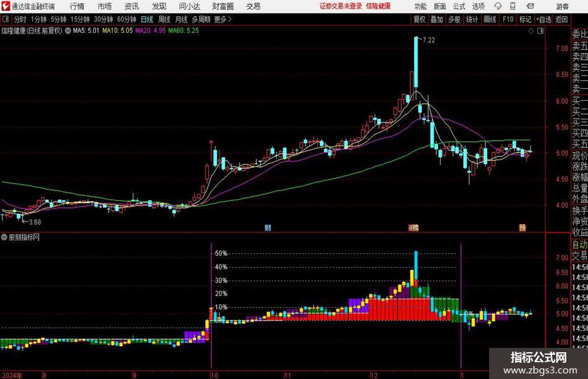
Task: Open settings circle beside 股朋指标网 label
Action: pos(4,237)
